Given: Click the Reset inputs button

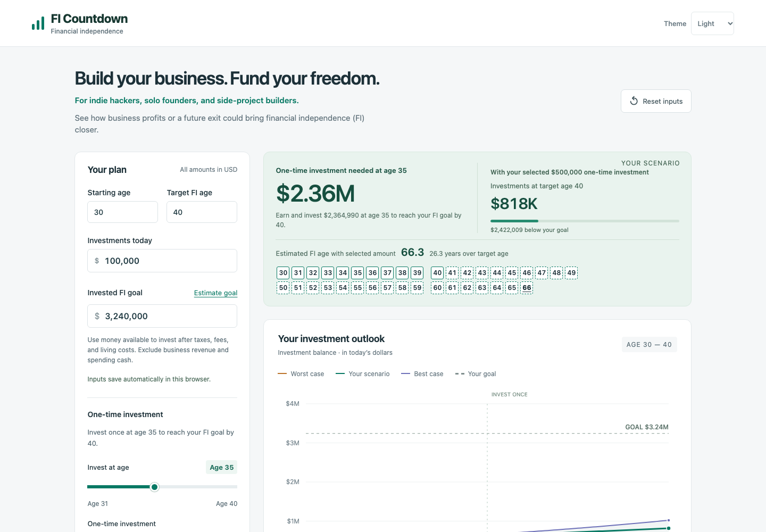Looking at the screenshot, I should coord(656,101).
